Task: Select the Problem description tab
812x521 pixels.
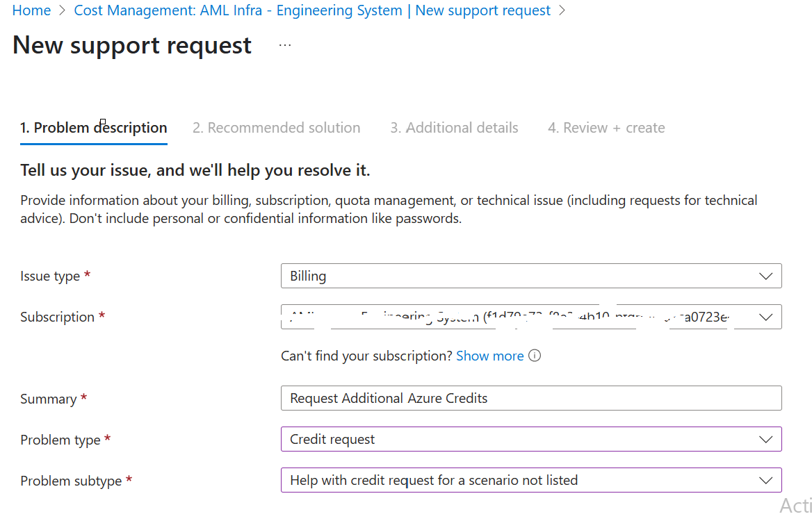Action: coord(94,128)
